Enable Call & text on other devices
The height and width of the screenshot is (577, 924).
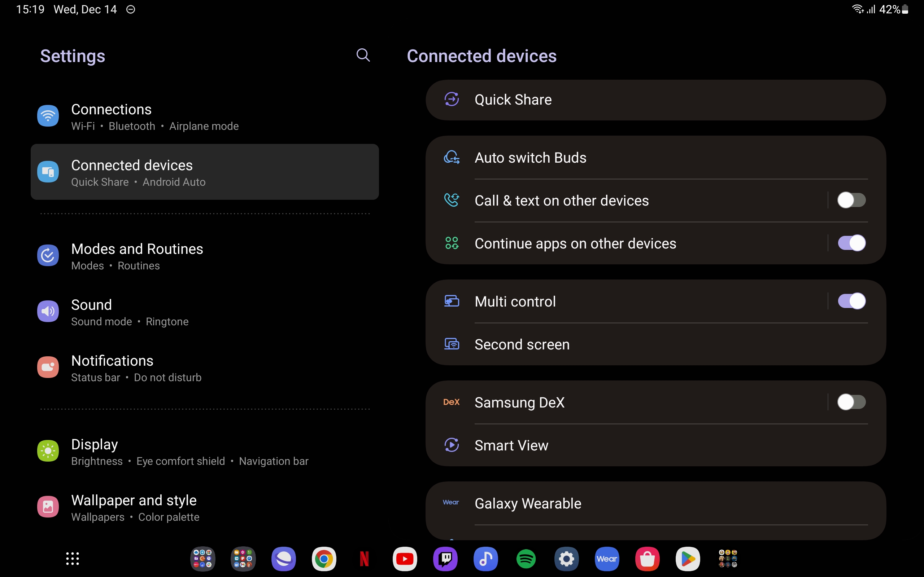[851, 201]
